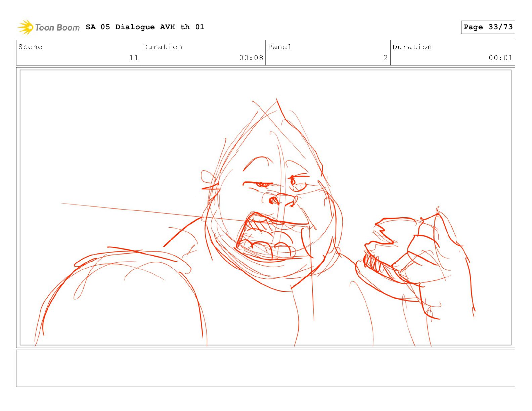Select the panel number '2'
This screenshot has width=532, height=411.
(x=386, y=58)
